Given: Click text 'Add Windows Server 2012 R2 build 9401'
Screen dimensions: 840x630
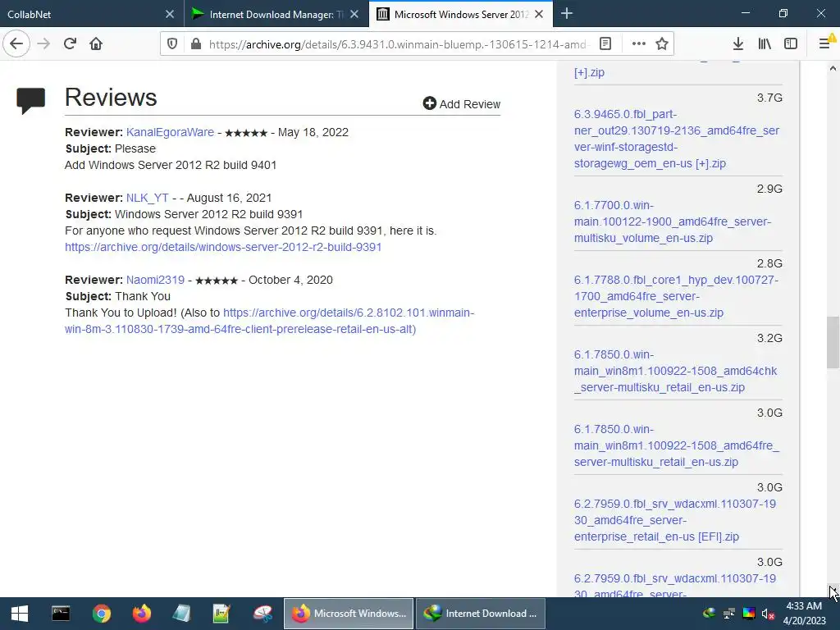Looking at the screenshot, I should click(171, 165).
